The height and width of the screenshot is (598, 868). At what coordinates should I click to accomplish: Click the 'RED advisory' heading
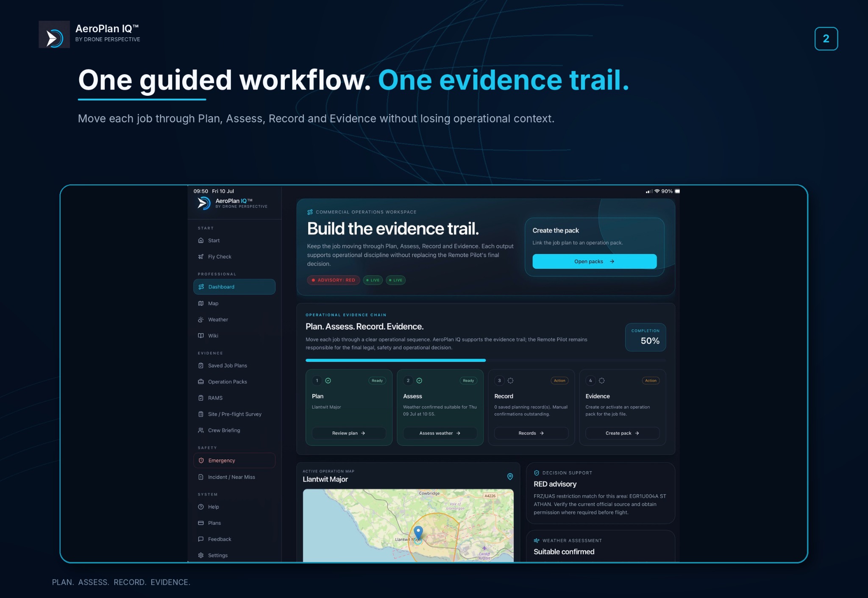click(555, 484)
